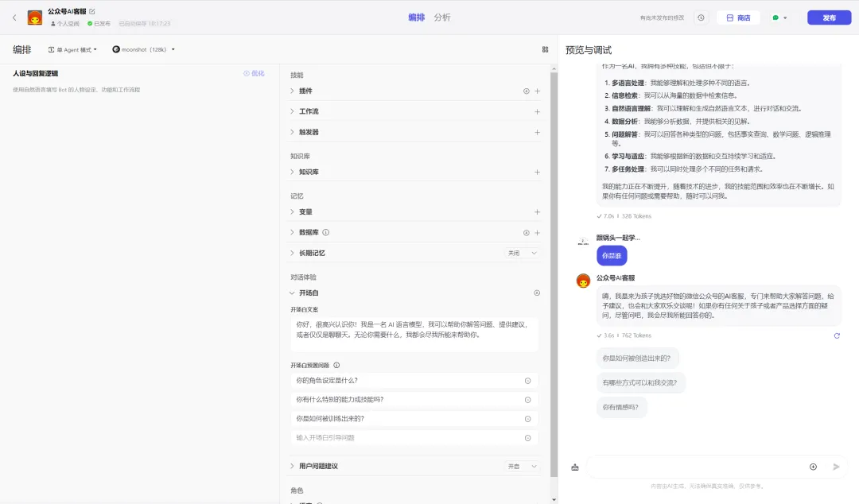The width and height of the screenshot is (859, 504).
Task: Open the moonshot (128k) model dropdown
Action: (144, 49)
